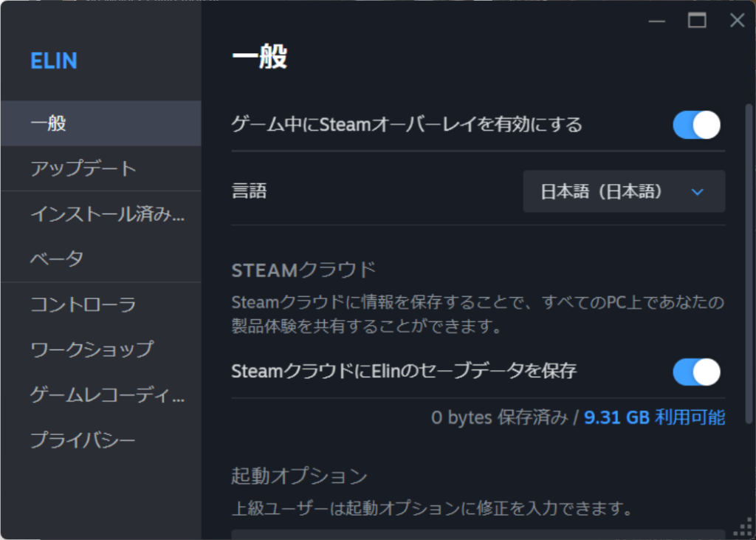The width and height of the screenshot is (756, 540).
Task: Click the chevron arrow in the language selector
Action: coord(697,192)
